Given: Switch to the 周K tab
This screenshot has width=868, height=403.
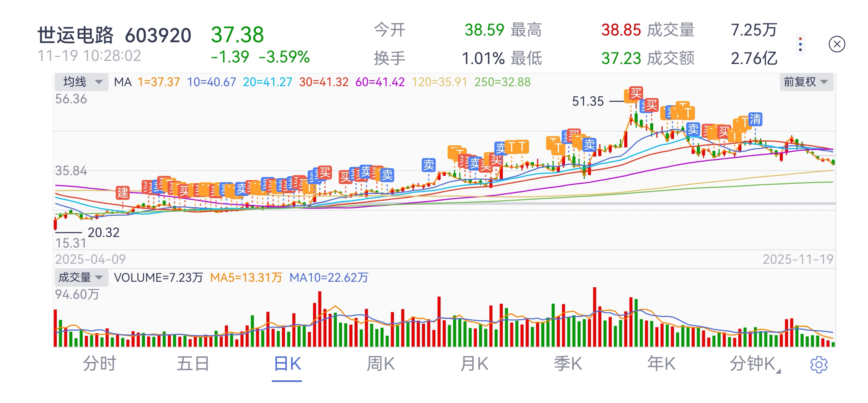Looking at the screenshot, I should 380,364.
